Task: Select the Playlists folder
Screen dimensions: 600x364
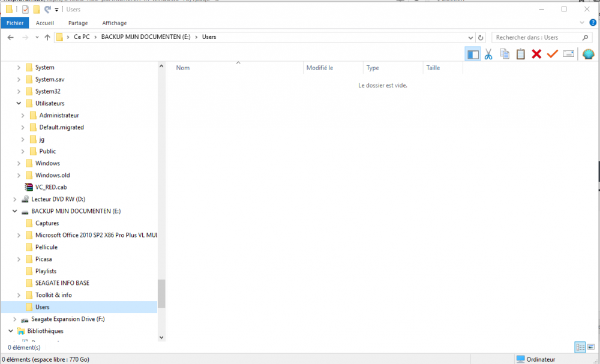Action: [46, 271]
